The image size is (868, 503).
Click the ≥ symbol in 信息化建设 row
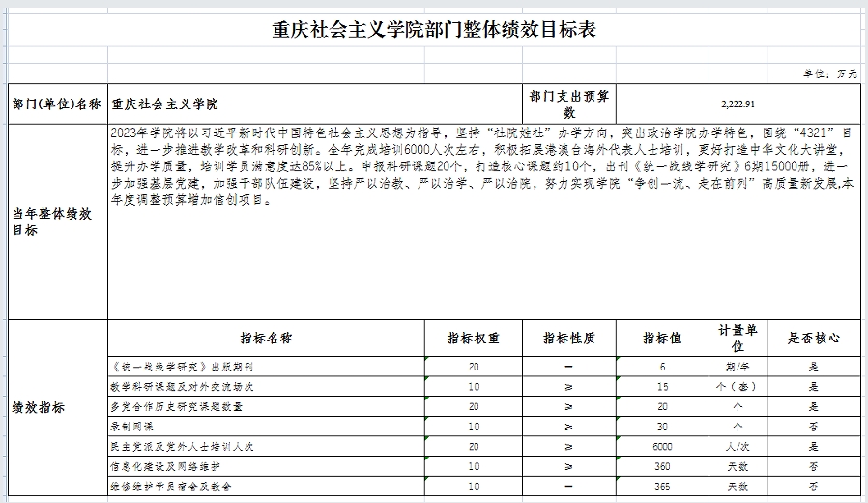click(x=569, y=466)
